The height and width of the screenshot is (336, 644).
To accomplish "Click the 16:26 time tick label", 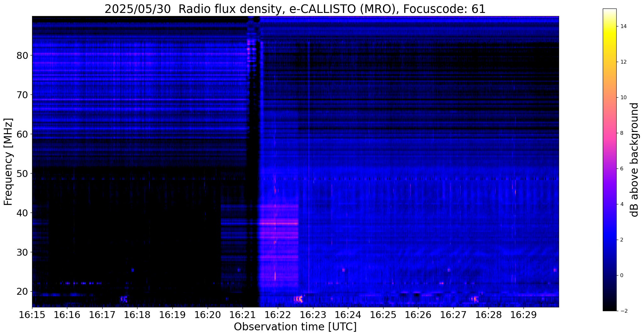I will pos(418,315).
